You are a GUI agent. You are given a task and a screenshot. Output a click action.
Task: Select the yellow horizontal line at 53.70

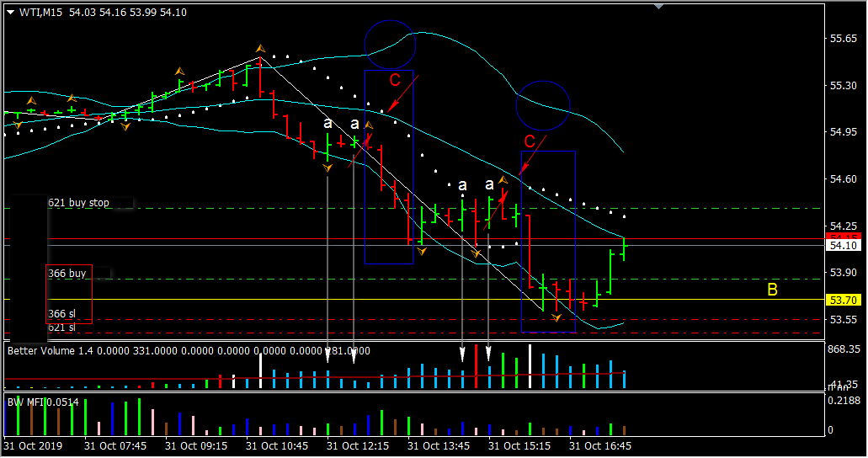(x=414, y=300)
